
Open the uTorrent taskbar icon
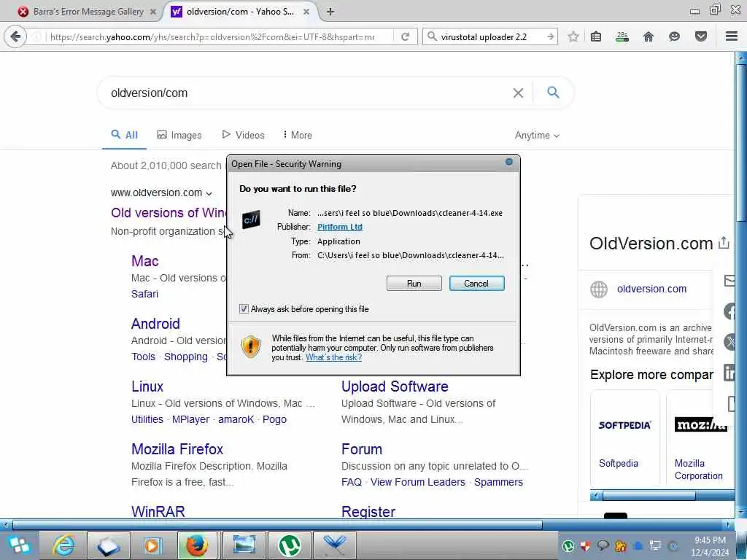point(289,545)
